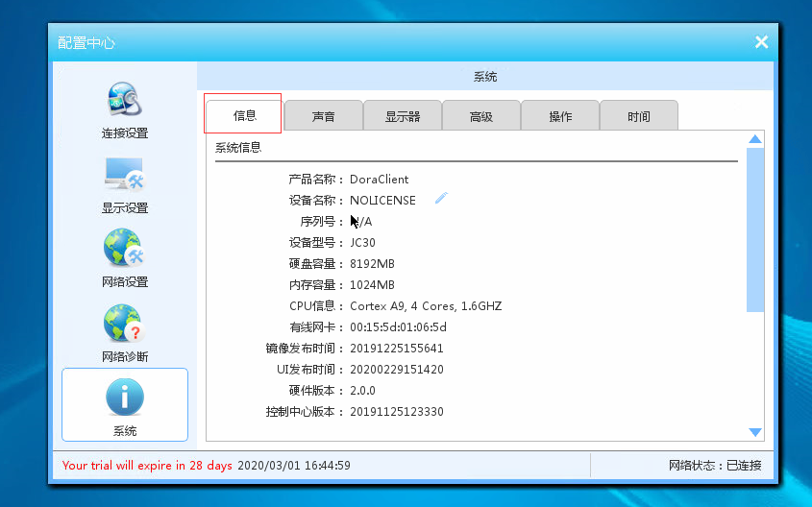The width and height of the screenshot is (812, 507).
Task: Close the 配置中心 window
Action: click(x=761, y=42)
